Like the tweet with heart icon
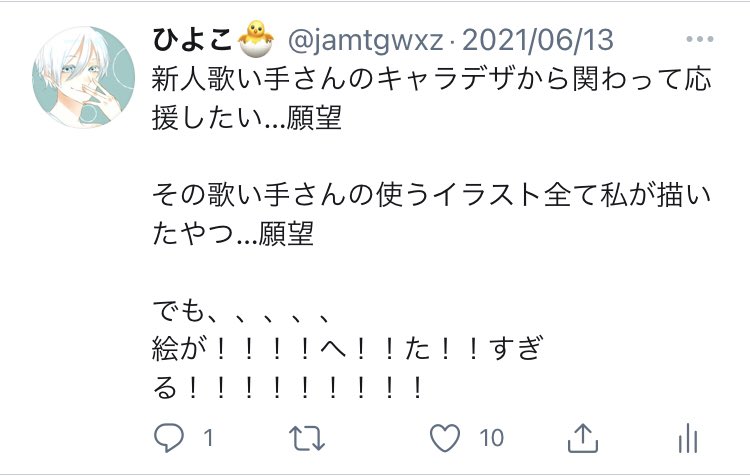The width and height of the screenshot is (750, 476). coord(445,437)
